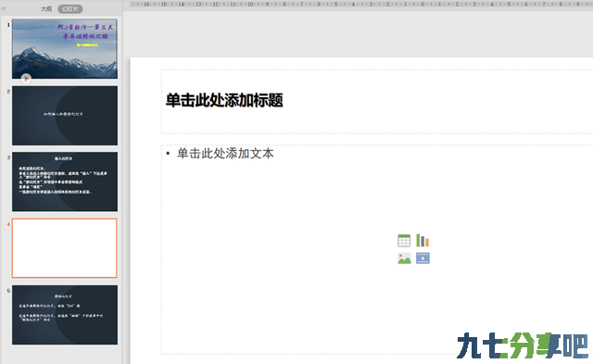
Task: Select the slide 3 thumbnail titled 插入幻灯片
Action: 65,182
